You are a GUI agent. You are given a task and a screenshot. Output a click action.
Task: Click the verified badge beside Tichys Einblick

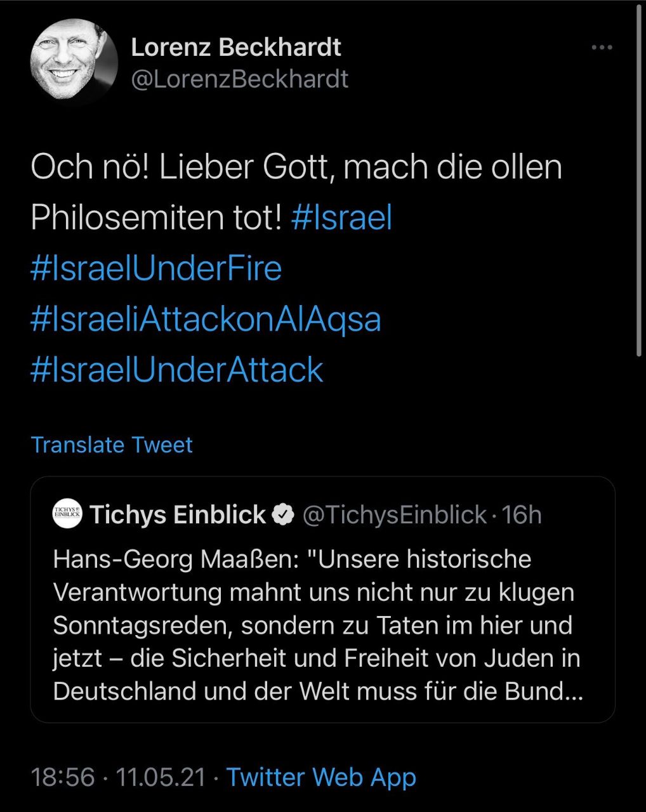click(x=283, y=515)
